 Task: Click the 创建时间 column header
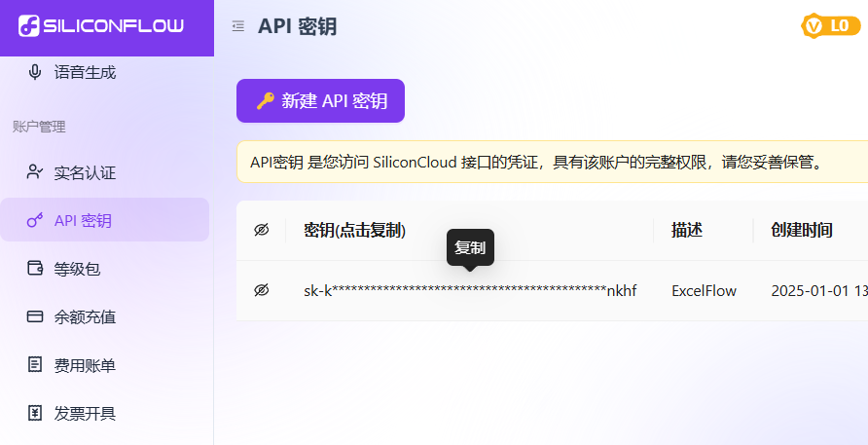point(802,231)
